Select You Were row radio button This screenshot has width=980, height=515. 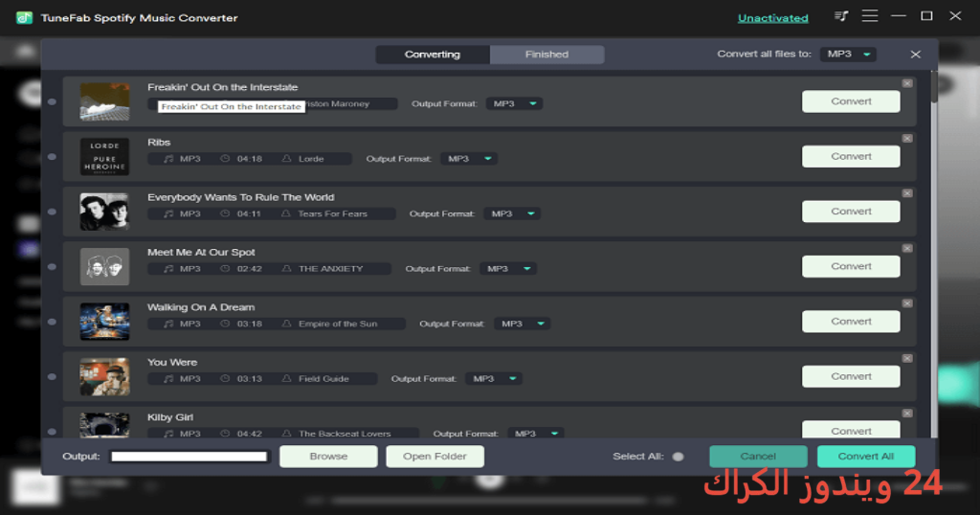click(x=52, y=377)
